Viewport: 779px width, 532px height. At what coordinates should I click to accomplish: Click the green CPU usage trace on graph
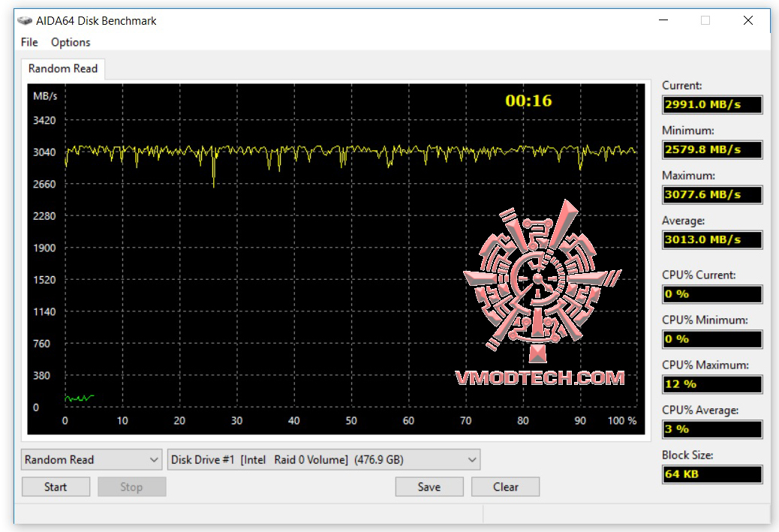point(80,398)
